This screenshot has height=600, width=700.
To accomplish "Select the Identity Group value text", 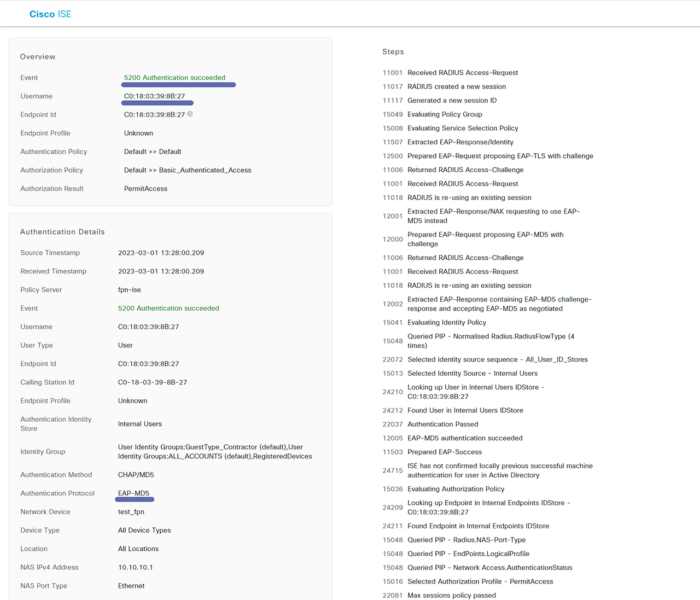I will [x=215, y=452].
